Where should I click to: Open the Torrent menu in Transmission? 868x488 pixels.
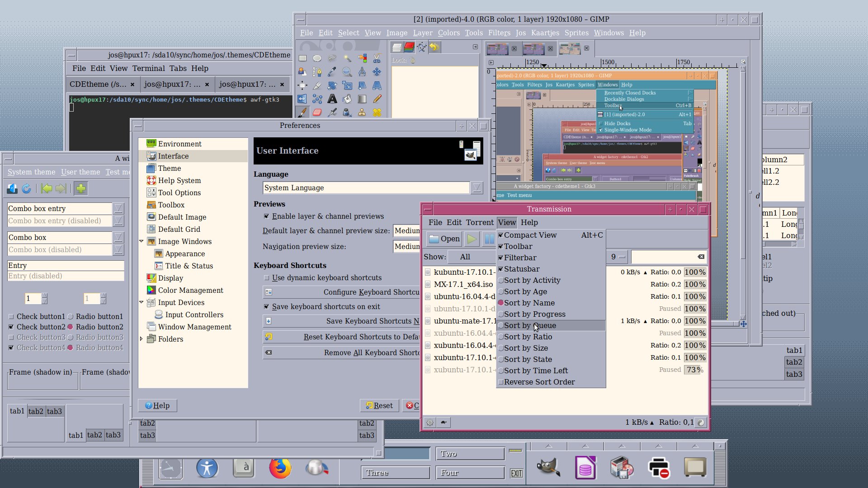480,222
